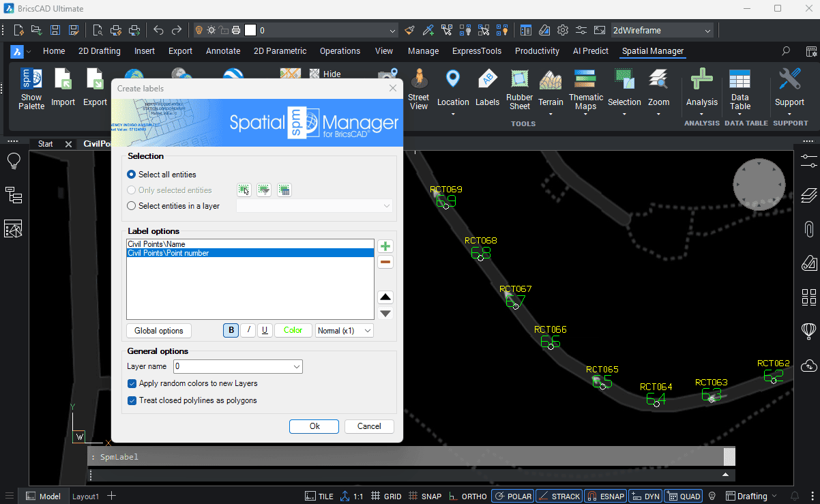
Task: Click the Global options button
Action: point(159,330)
